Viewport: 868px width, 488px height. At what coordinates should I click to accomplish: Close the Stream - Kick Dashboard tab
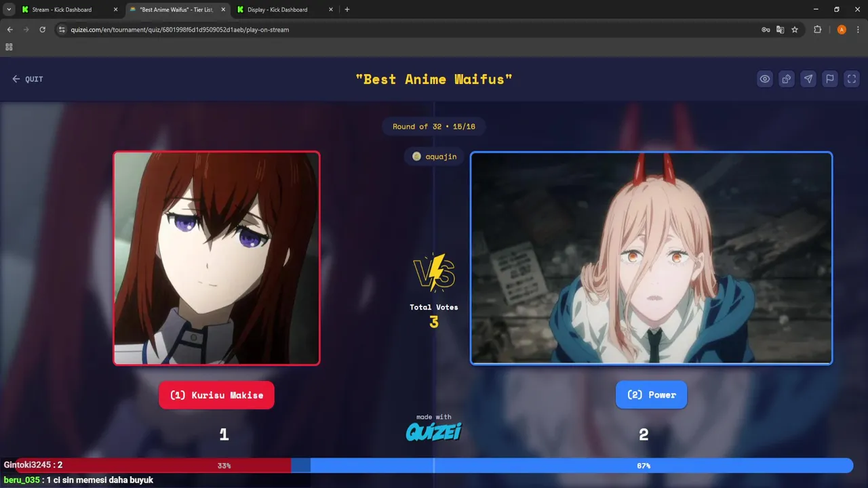tap(115, 9)
